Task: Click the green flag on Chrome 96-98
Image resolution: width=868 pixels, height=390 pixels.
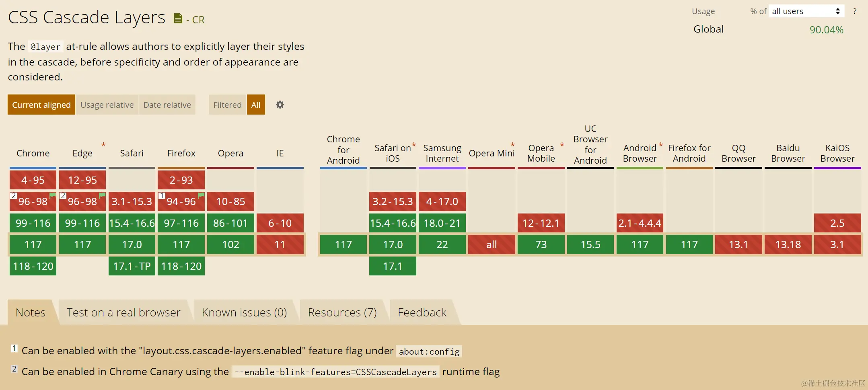Action: tap(53, 195)
